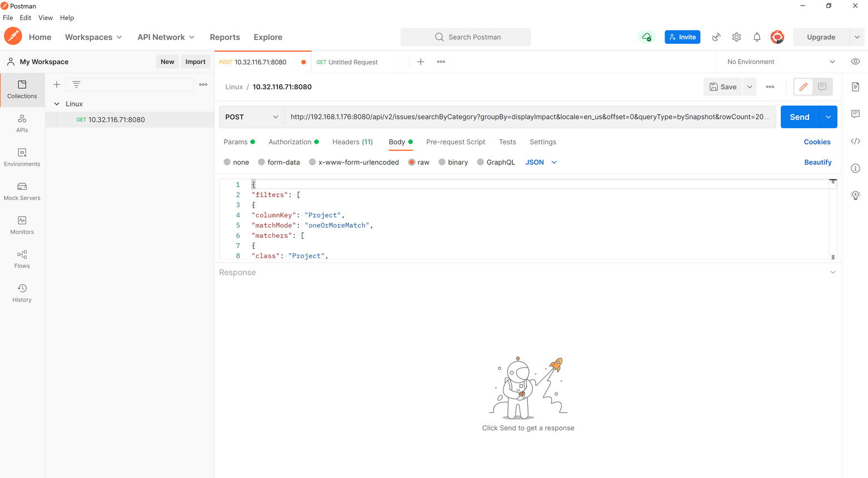This screenshot has width=868, height=478.
Task: Open the View menu
Action: coord(46,18)
